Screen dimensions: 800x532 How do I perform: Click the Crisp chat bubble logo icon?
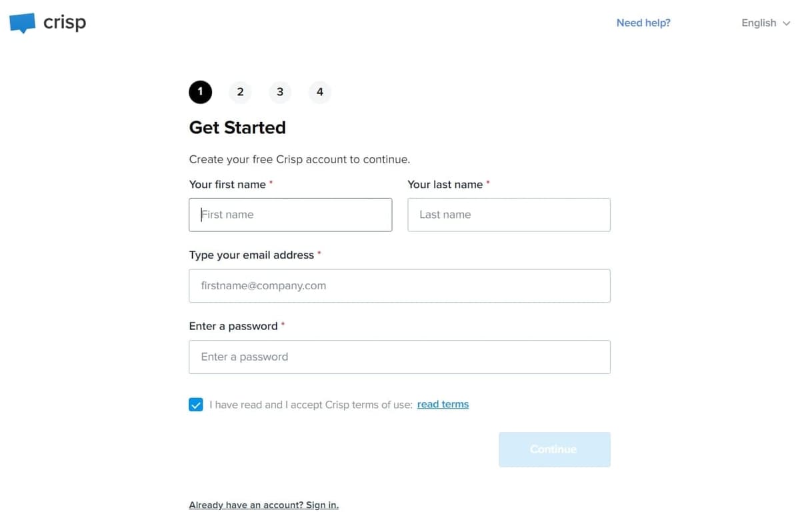point(23,23)
